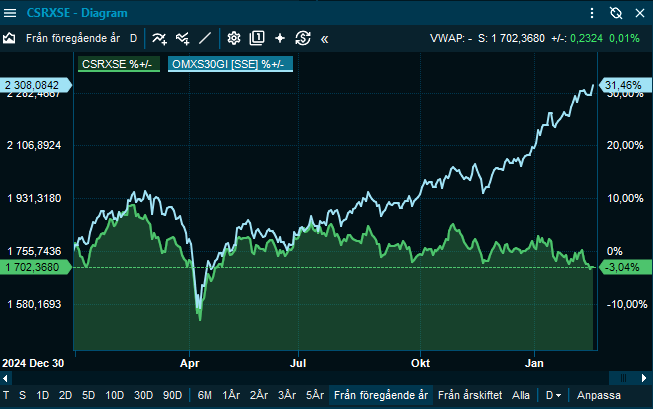Open the indicators tool icon
The width and height of the screenshot is (653, 409).
pos(159,38)
